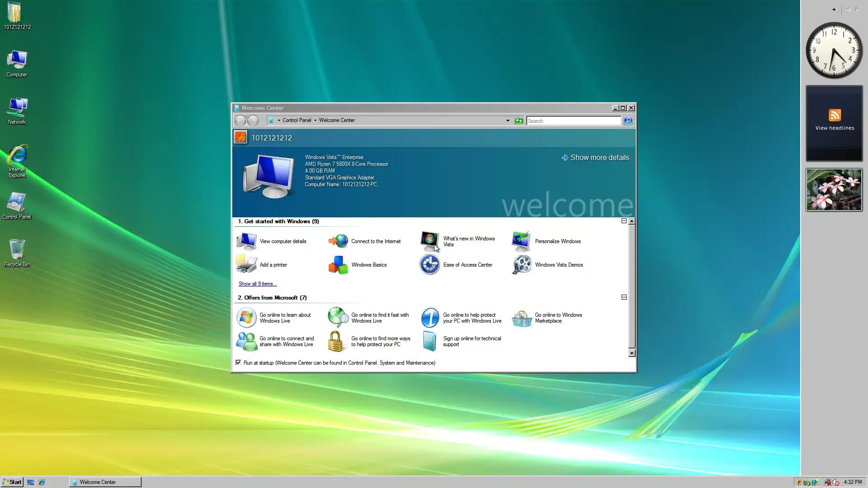The width and height of the screenshot is (868, 488).
Task: Click the Welcome Center breadcrumb
Action: point(337,120)
